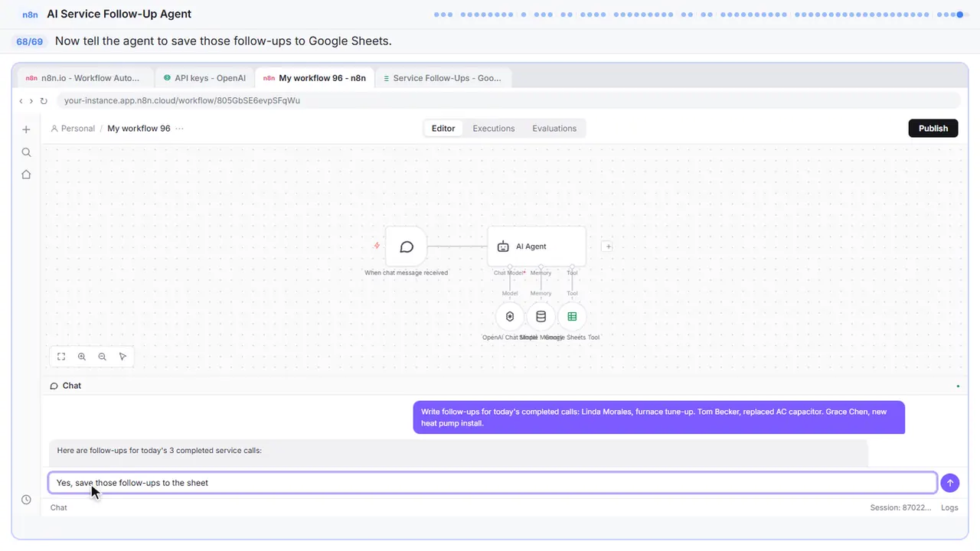980x551 pixels.
Task: Open workflow options ellipsis menu
Action: 179,129
